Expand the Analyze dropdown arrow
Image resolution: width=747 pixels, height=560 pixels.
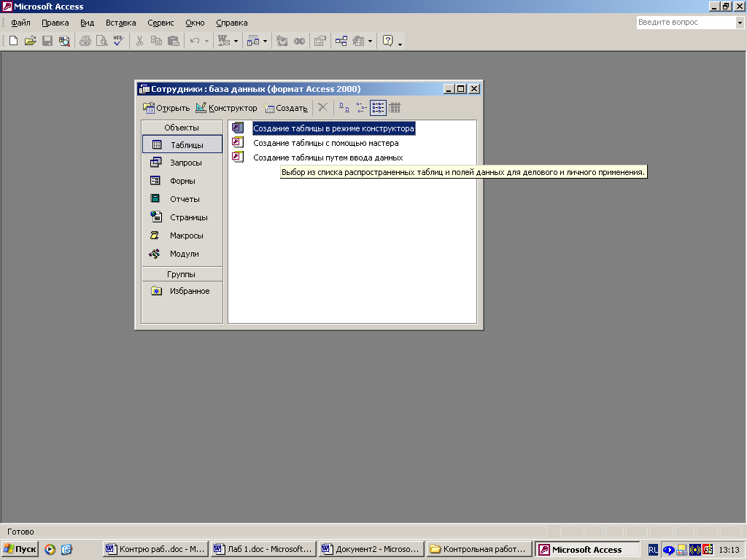click(x=266, y=41)
